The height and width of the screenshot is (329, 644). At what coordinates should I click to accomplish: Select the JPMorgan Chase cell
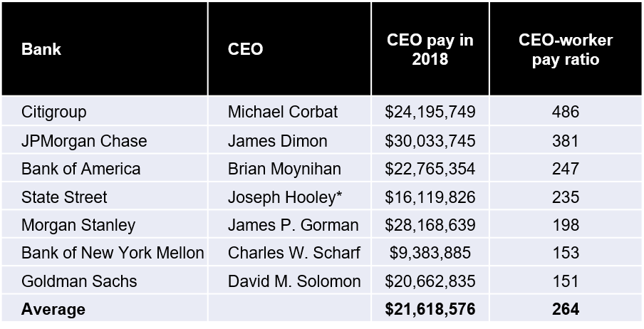click(84, 141)
